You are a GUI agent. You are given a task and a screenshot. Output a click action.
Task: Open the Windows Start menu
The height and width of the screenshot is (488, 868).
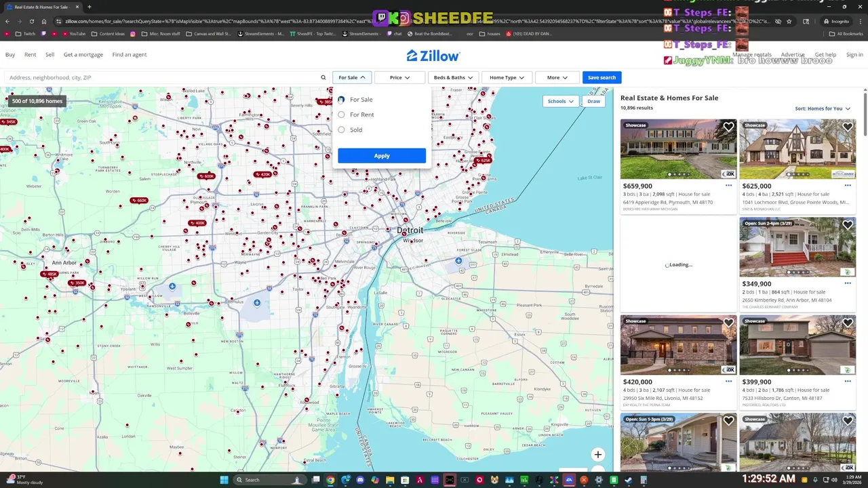point(224,480)
